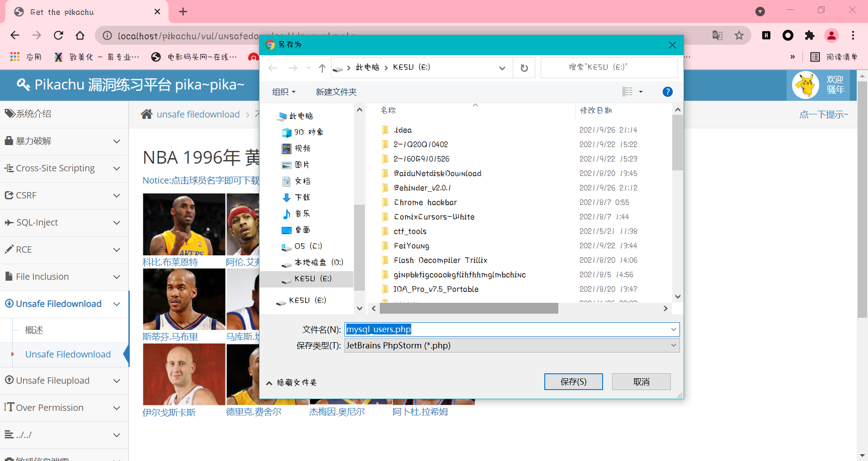Image resolution: width=868 pixels, height=461 pixels.
Task: Expand the 暴力破解 sidebar section
Action: 64,141
